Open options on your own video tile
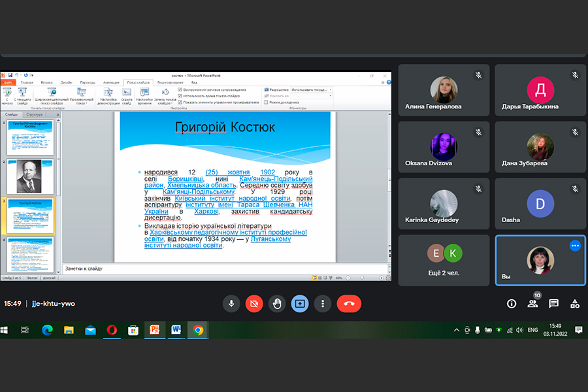The image size is (588, 392). (x=575, y=246)
